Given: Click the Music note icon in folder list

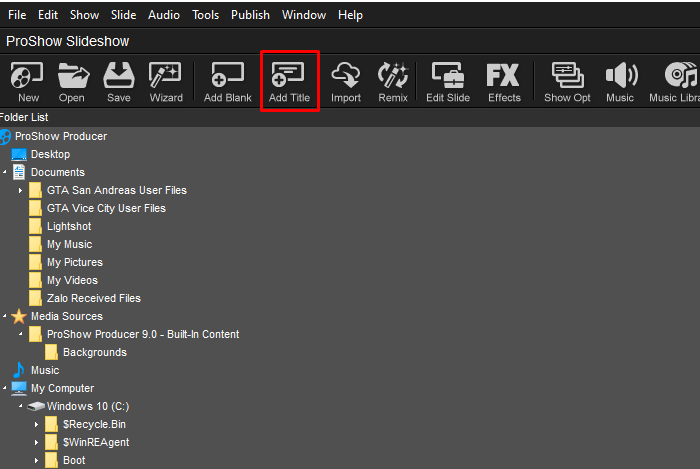Looking at the screenshot, I should point(19,370).
